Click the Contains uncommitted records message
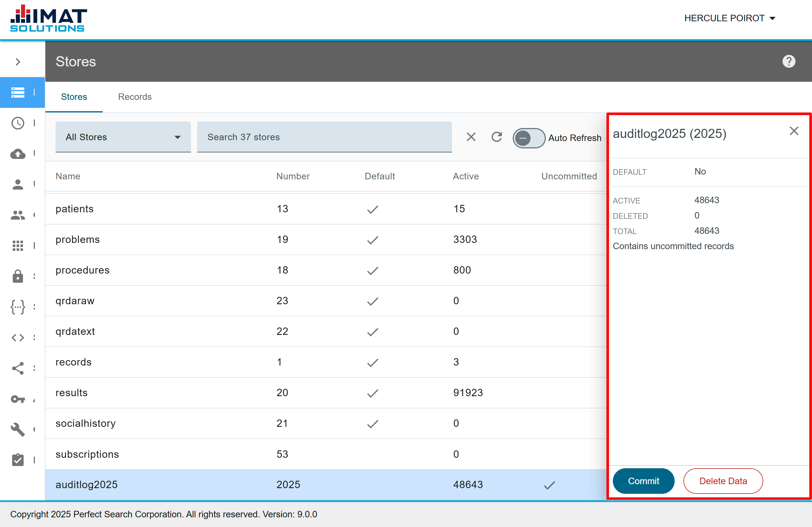The width and height of the screenshot is (812, 527). point(673,246)
